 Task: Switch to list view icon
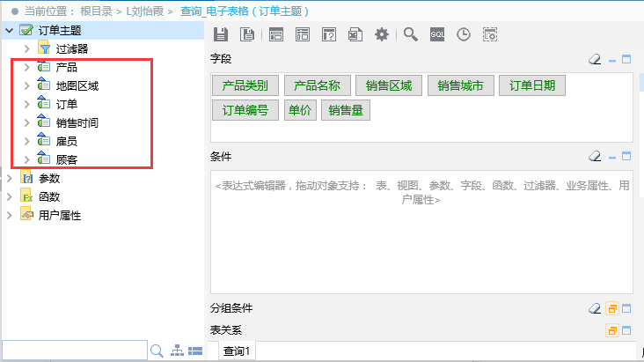click(x=195, y=351)
